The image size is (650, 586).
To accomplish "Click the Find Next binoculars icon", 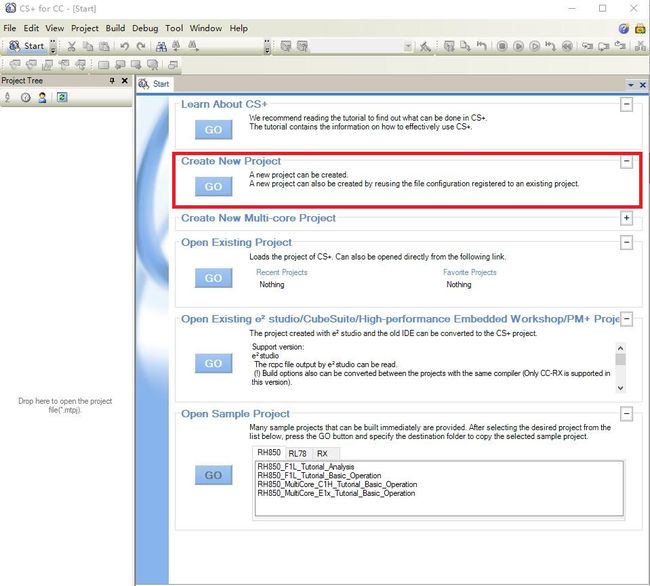I will pyautogui.click(x=193, y=46).
